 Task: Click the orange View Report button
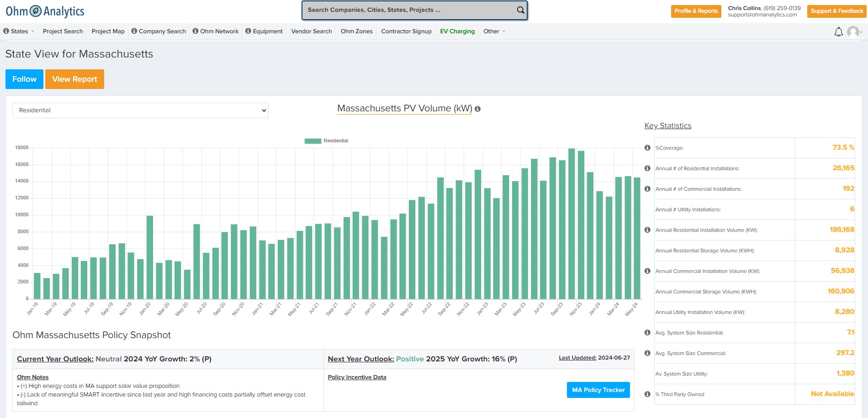click(74, 79)
